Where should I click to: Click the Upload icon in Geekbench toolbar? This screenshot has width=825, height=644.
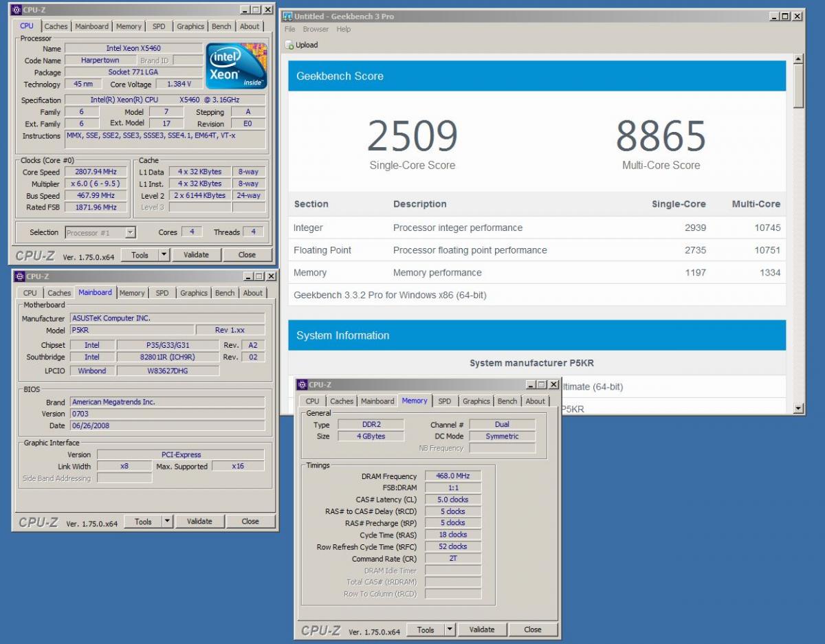click(x=289, y=45)
